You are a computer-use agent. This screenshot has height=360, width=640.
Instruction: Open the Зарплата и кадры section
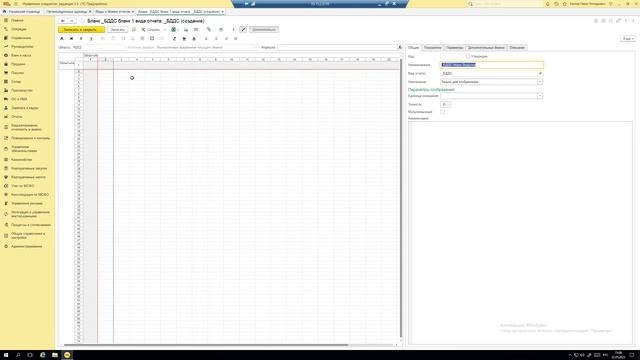(24, 108)
